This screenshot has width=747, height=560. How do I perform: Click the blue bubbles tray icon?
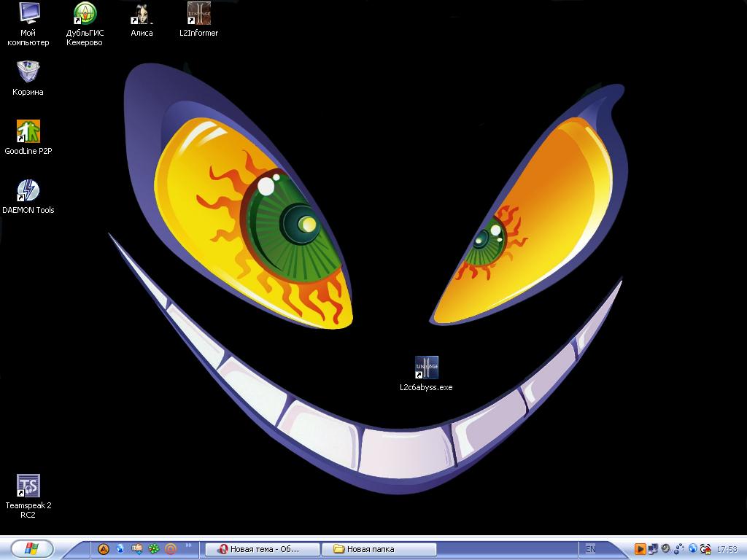point(679,549)
